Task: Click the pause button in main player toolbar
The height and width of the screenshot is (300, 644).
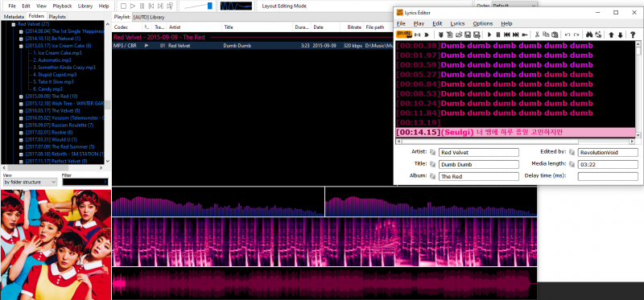Action: [x=142, y=6]
